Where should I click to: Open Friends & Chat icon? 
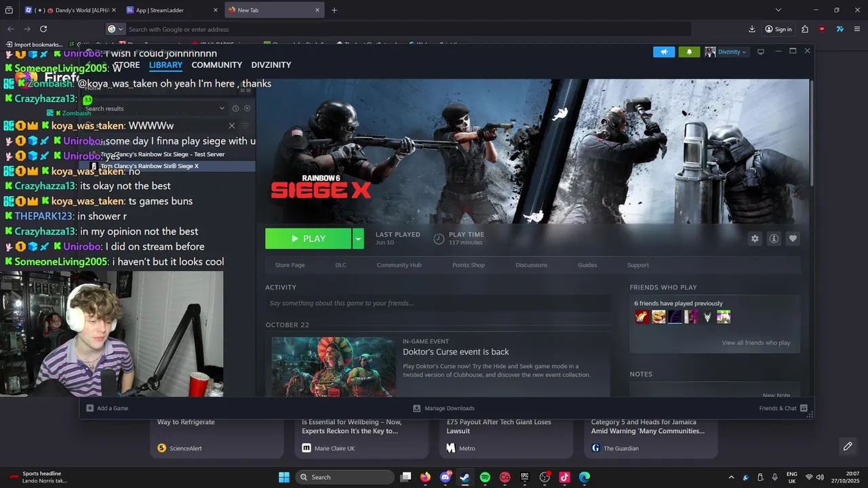click(804, 408)
